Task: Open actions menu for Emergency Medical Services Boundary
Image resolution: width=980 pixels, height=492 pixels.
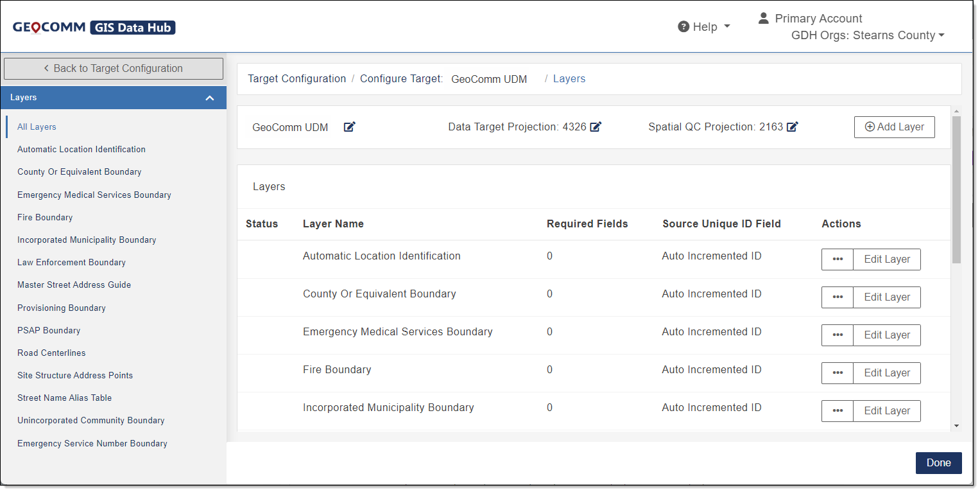Action: point(838,335)
